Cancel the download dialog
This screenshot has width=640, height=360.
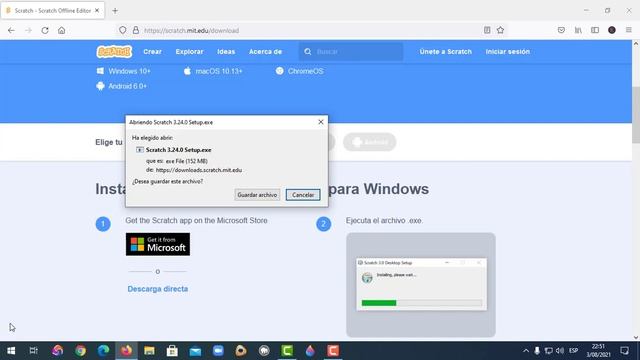[x=303, y=195]
